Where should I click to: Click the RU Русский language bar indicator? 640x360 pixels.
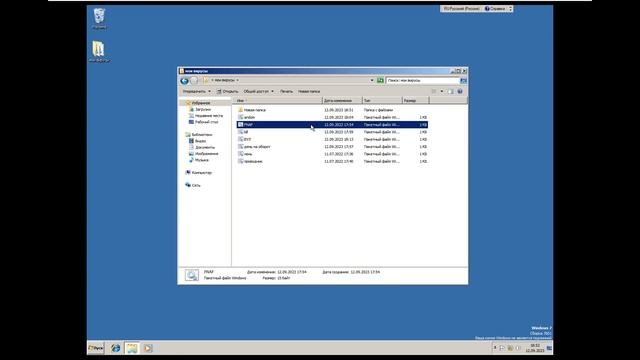[462, 9]
